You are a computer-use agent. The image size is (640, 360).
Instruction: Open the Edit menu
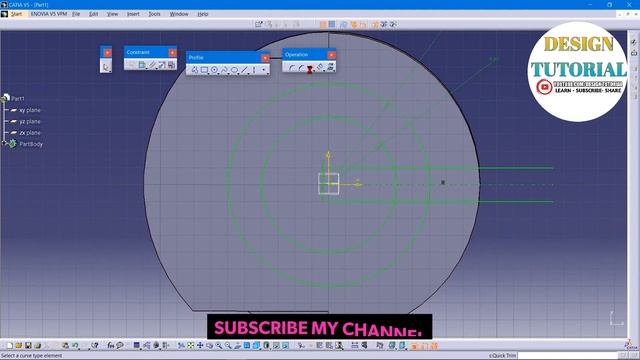pos(93,14)
